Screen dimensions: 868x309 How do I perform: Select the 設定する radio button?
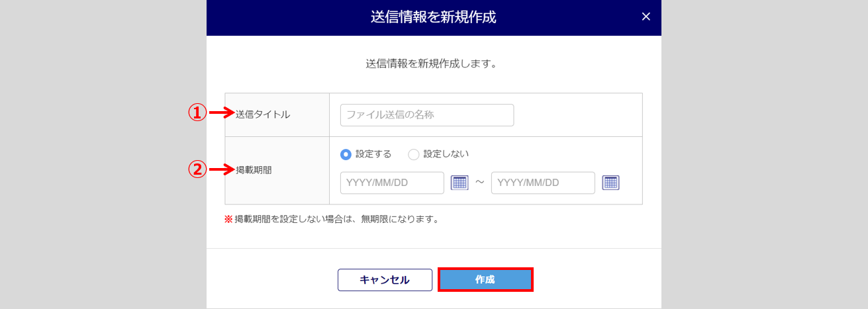346,154
